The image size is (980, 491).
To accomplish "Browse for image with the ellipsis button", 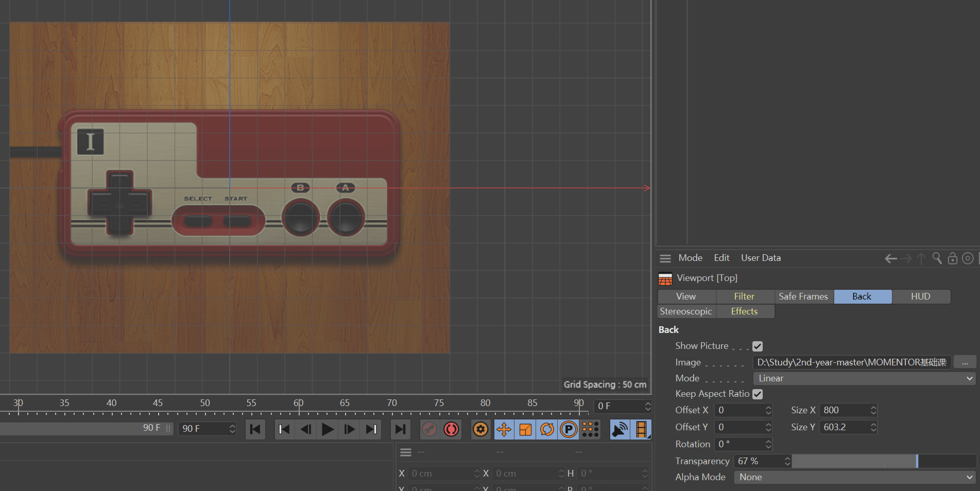I will 965,362.
